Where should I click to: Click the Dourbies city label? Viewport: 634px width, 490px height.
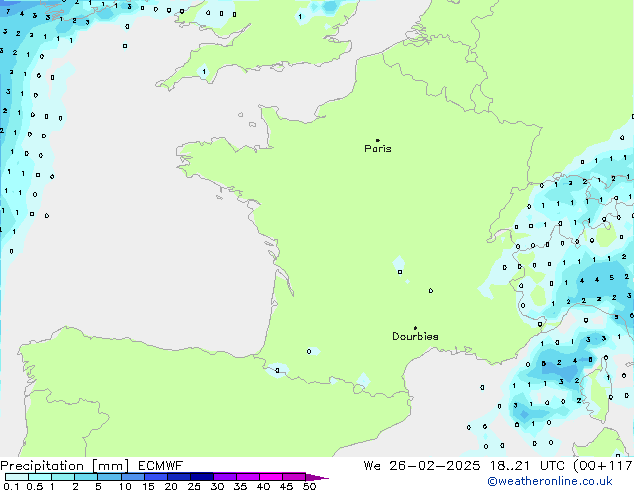click(x=415, y=336)
